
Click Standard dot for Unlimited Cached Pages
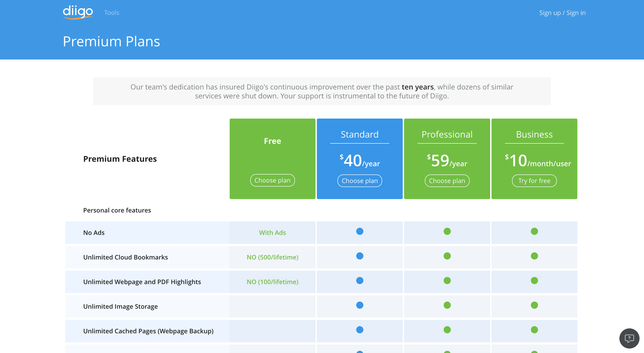[x=360, y=330]
